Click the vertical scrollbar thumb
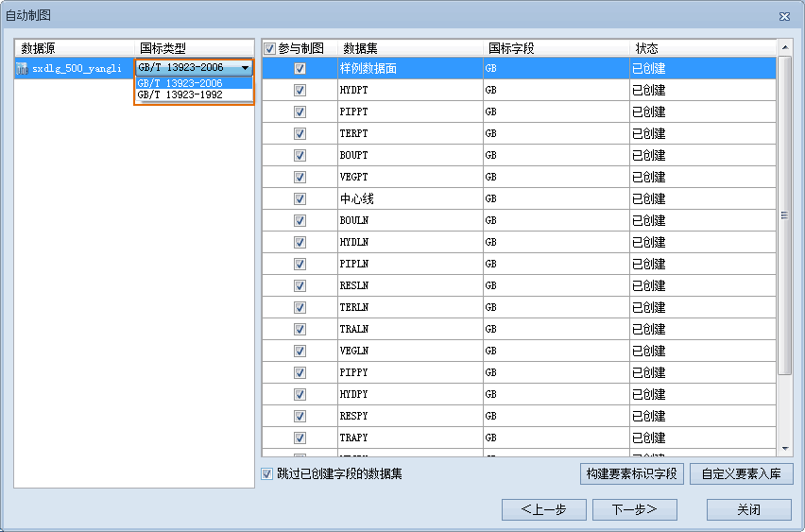 785,215
